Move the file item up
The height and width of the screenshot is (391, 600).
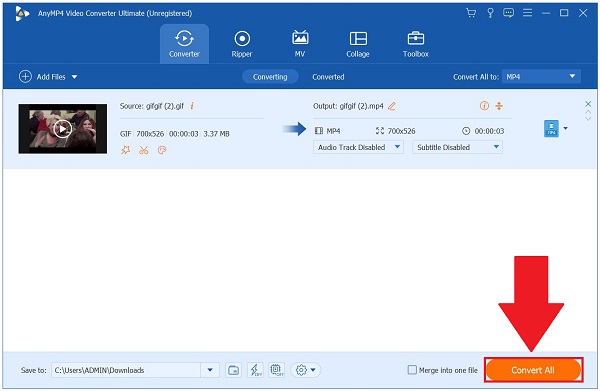[588, 112]
